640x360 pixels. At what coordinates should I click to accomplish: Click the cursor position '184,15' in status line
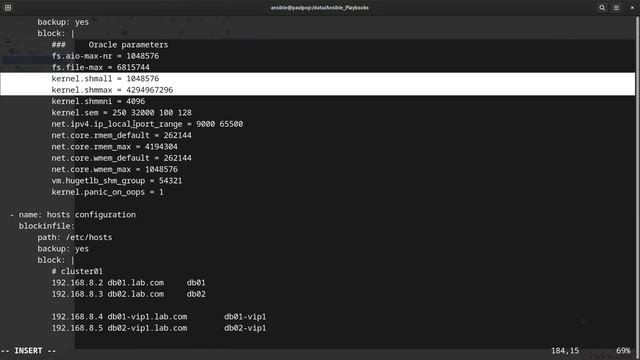[565, 351]
